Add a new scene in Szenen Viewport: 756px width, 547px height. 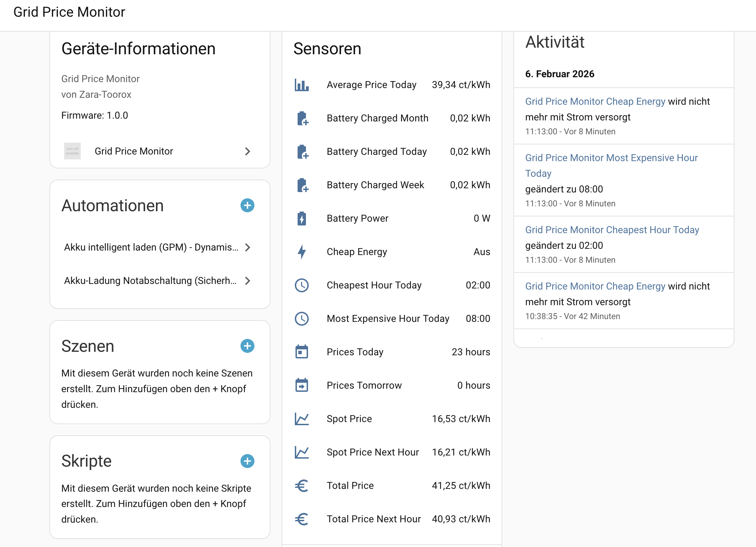(x=247, y=346)
